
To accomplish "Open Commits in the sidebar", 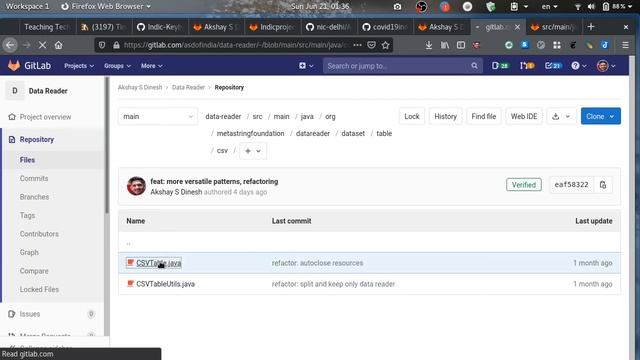I will pyautogui.click(x=34, y=178).
